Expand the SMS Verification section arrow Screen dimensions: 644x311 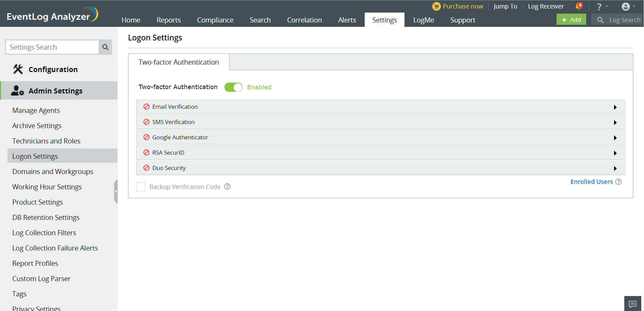615,123
